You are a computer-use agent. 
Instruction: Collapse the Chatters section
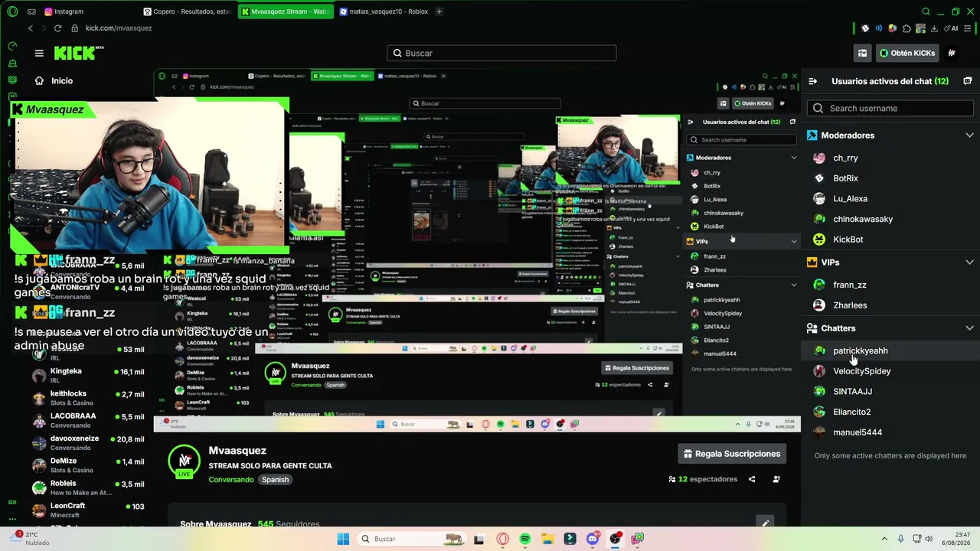pyautogui.click(x=969, y=328)
